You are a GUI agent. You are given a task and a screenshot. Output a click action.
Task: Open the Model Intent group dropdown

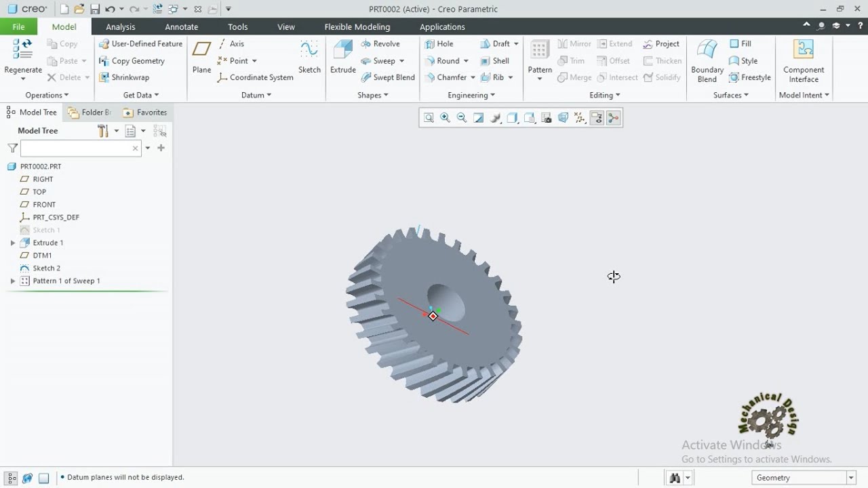tap(804, 95)
